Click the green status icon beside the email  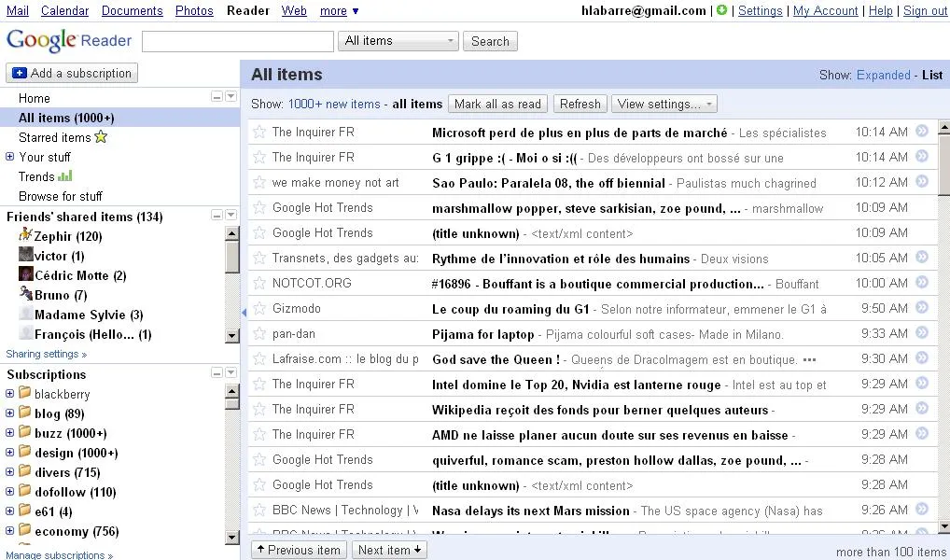(x=721, y=10)
